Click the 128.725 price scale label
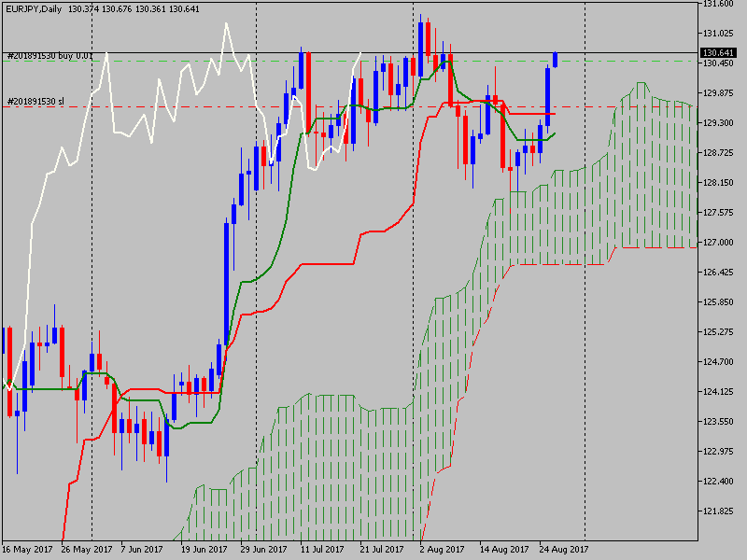The width and height of the screenshot is (747, 560). tap(718, 153)
